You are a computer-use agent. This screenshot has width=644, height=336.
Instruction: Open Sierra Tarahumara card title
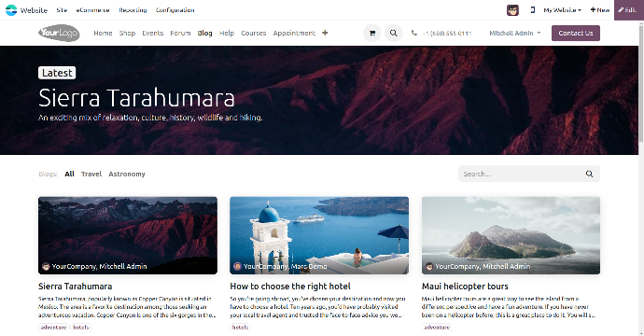tap(76, 287)
